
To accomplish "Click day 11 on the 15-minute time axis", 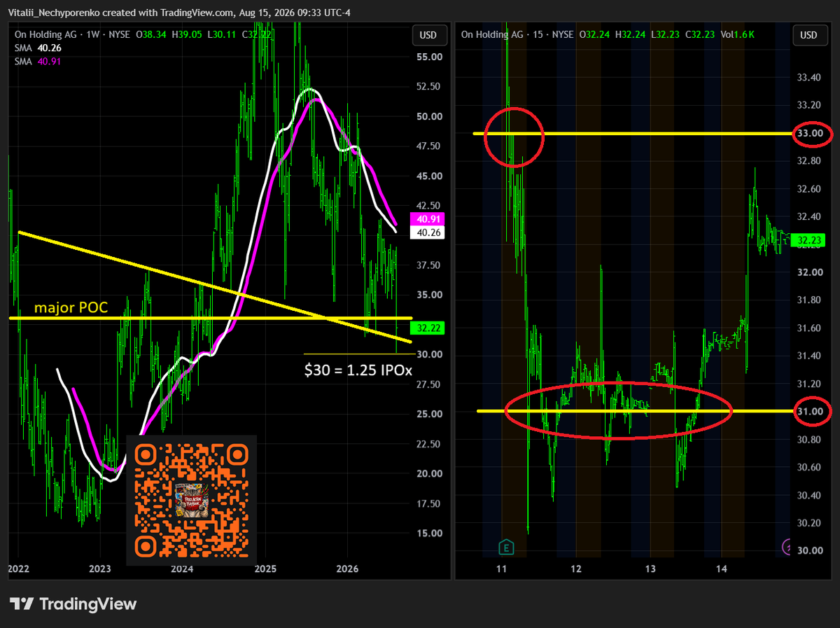I will tap(501, 569).
